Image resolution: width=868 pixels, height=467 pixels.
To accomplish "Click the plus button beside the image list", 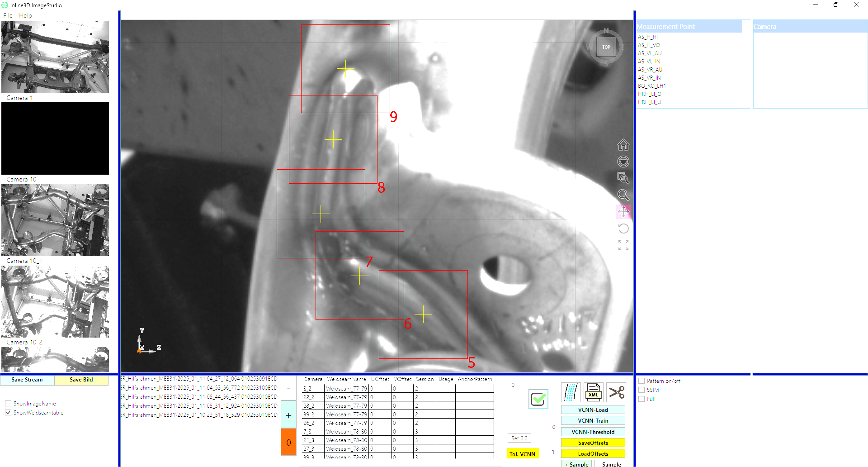I will (x=288, y=415).
